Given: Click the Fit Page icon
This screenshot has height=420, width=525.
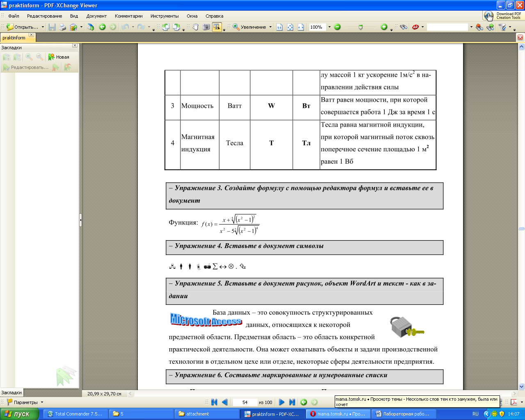Looking at the screenshot, I should [290, 27].
